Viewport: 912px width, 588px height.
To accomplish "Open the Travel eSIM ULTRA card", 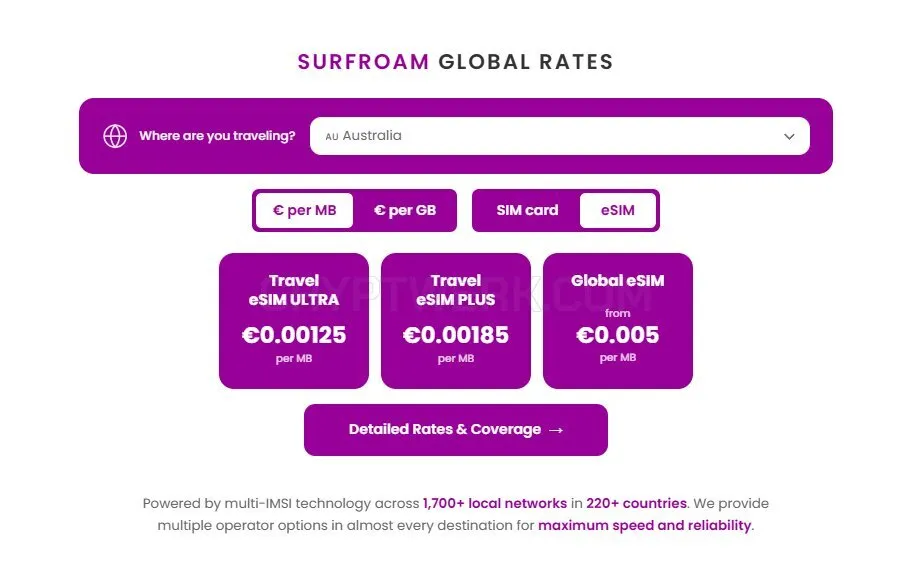I will (x=294, y=320).
